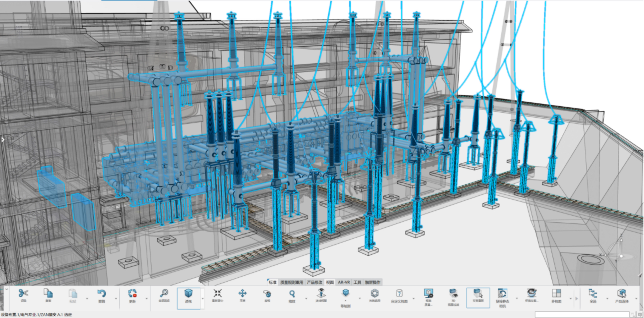Click the Product Selection (产品选择) button
644x318 pixels.
pyautogui.click(x=622, y=294)
